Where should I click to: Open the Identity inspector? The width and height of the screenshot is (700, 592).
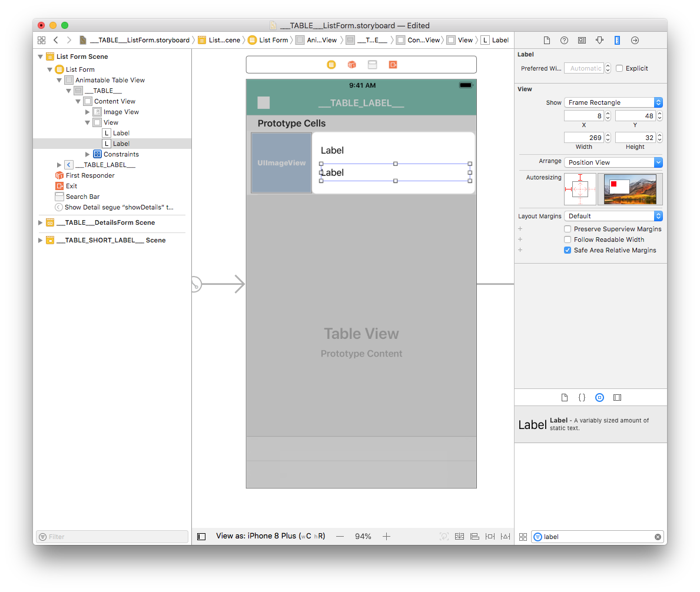(x=582, y=40)
